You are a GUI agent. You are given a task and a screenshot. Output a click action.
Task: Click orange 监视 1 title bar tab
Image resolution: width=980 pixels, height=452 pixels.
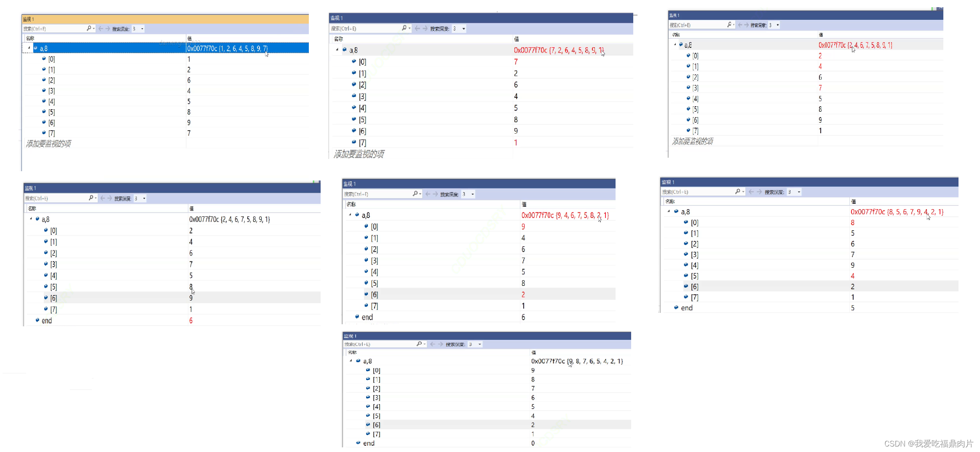29,19
